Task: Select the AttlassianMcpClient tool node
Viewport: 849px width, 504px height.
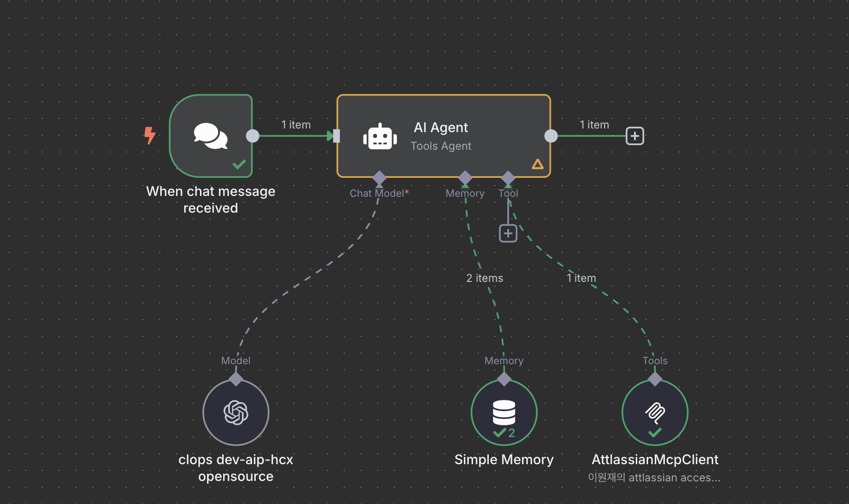Action: click(655, 413)
